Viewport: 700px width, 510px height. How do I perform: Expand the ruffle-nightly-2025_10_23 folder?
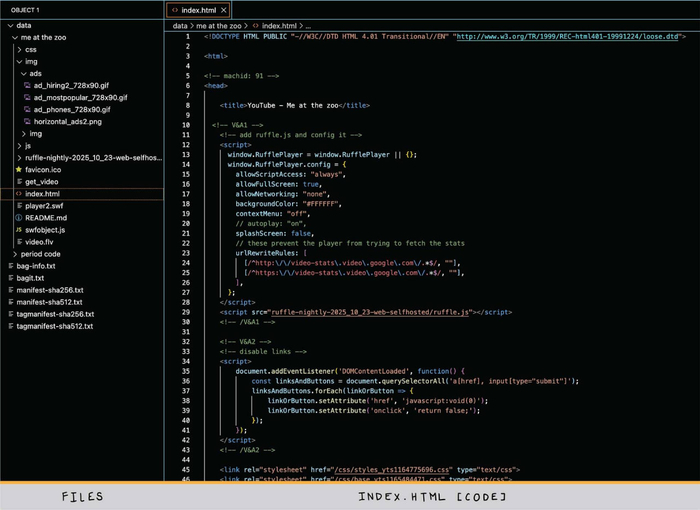20,158
